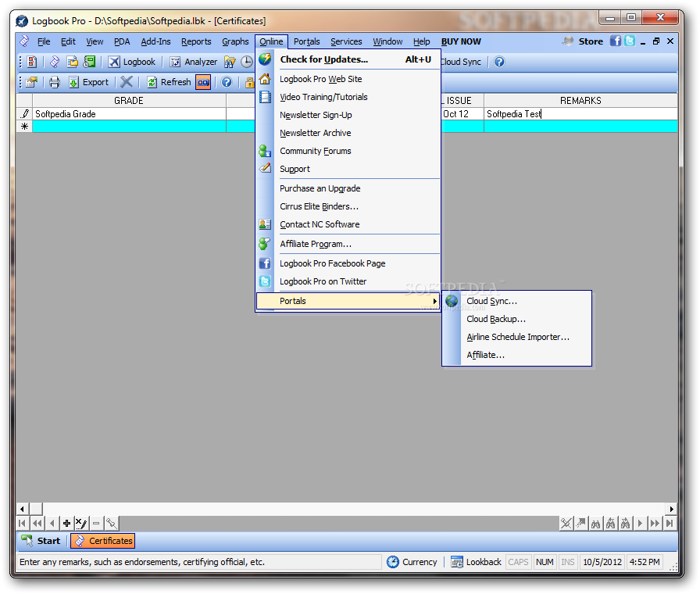Click the add record plus button

(x=66, y=523)
